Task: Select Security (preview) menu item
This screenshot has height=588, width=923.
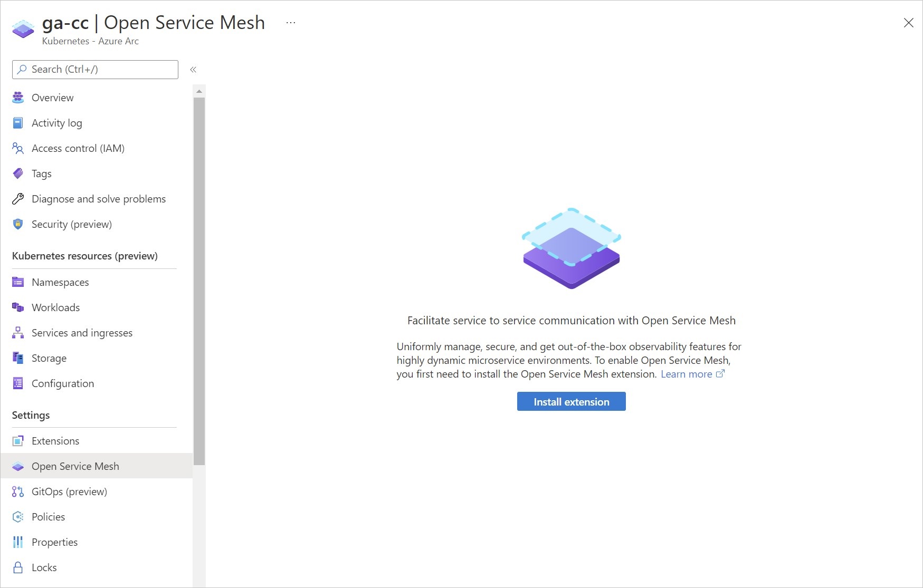Action: 97,224
